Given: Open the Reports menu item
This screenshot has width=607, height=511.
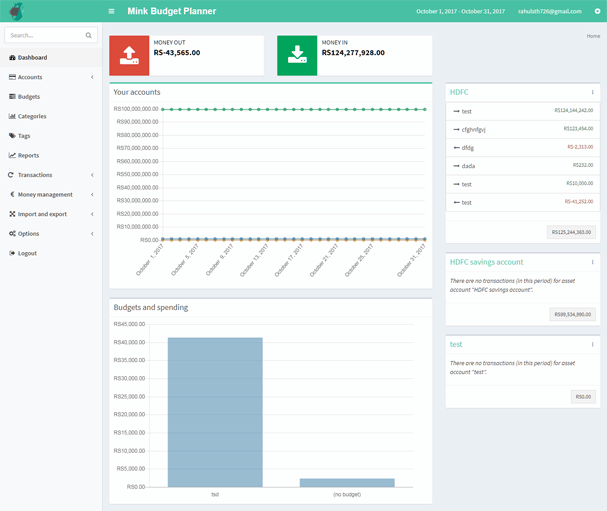Looking at the screenshot, I should [51, 155].
